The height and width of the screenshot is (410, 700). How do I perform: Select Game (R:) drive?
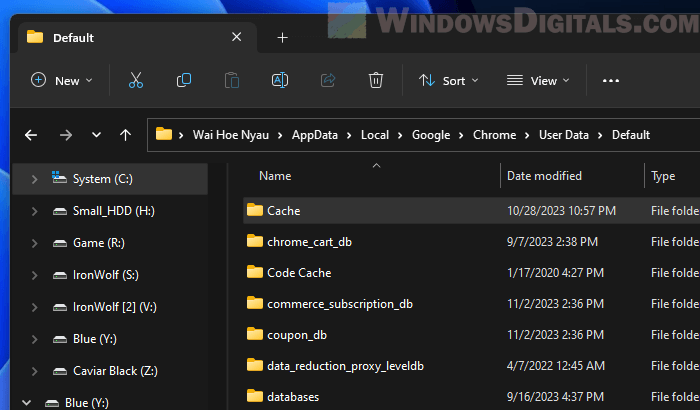110,243
